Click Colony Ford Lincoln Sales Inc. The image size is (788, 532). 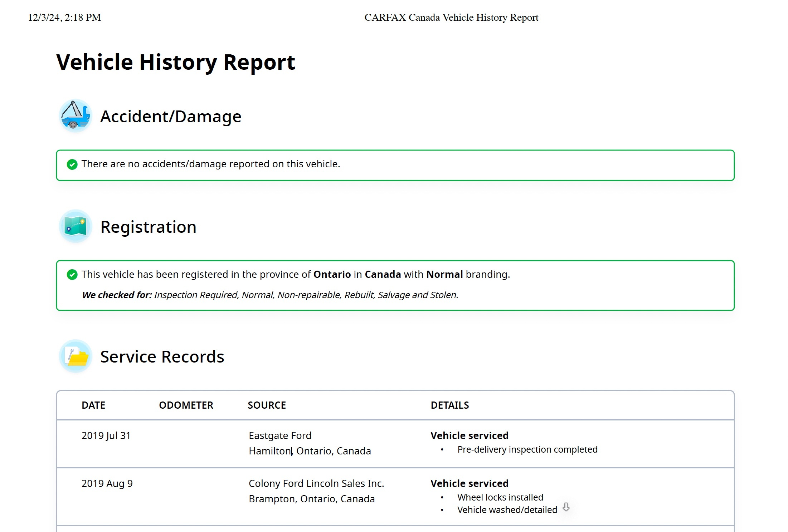click(x=316, y=483)
